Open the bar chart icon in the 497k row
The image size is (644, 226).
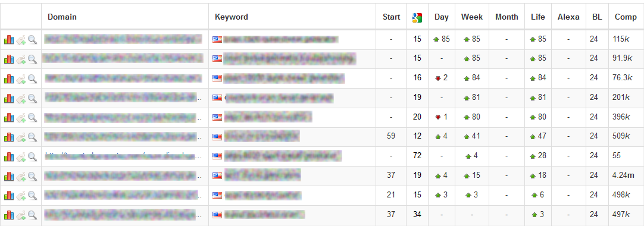[9, 215]
